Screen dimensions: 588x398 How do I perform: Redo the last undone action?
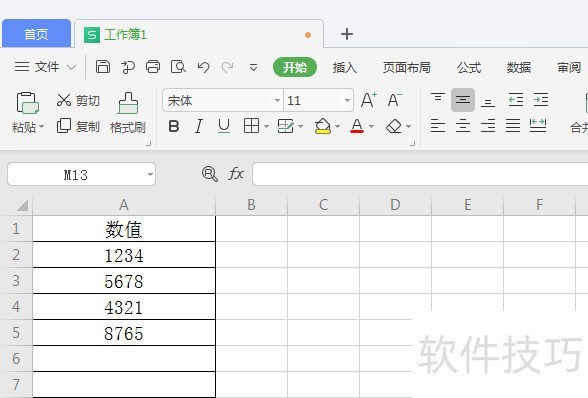[x=228, y=68]
